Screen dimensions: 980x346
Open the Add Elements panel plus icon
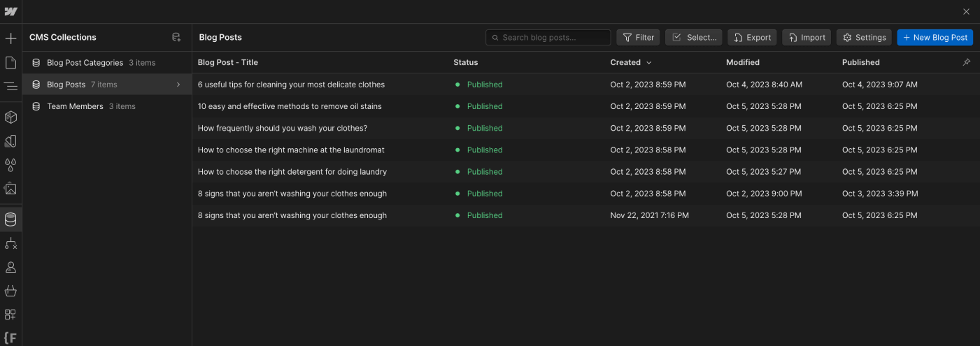10,38
